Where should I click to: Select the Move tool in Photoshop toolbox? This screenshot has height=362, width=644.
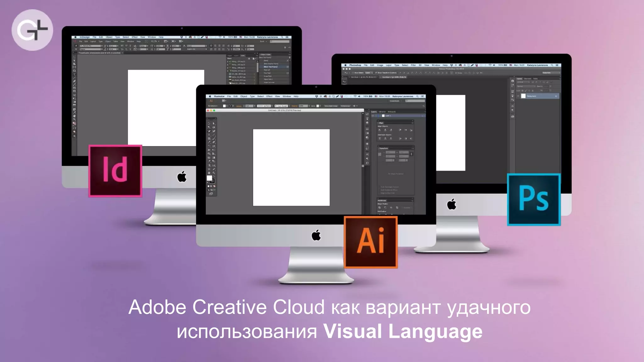click(x=344, y=82)
